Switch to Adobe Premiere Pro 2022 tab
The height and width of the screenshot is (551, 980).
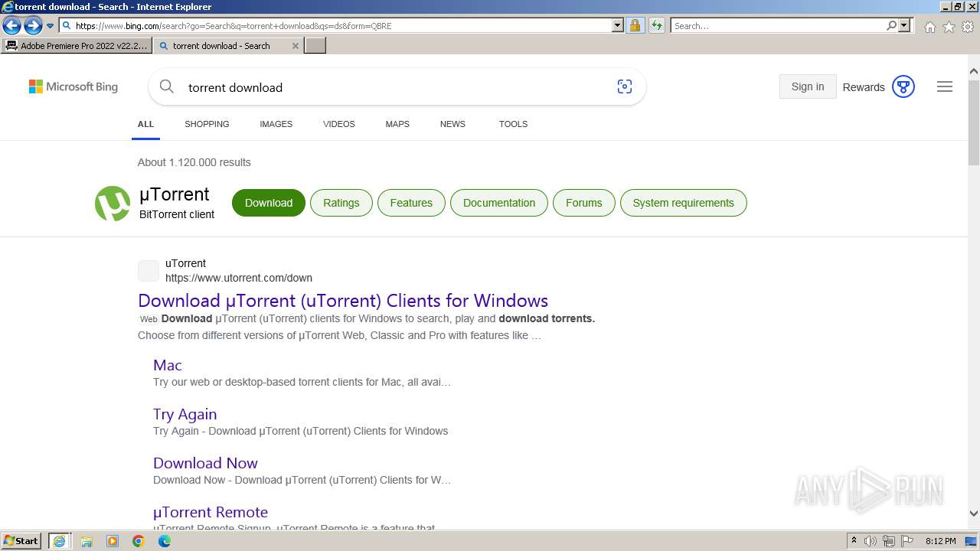tap(76, 46)
